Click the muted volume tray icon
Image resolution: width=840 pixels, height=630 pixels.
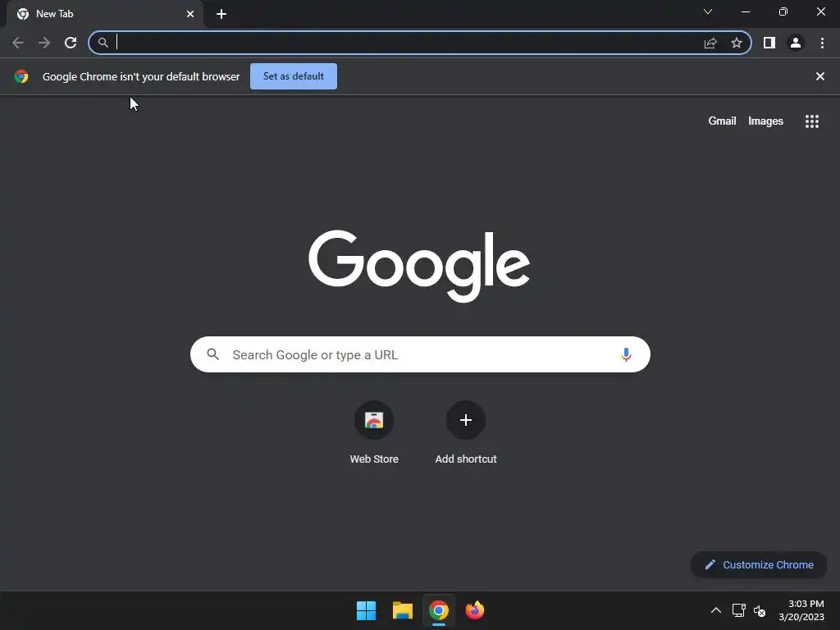760,610
